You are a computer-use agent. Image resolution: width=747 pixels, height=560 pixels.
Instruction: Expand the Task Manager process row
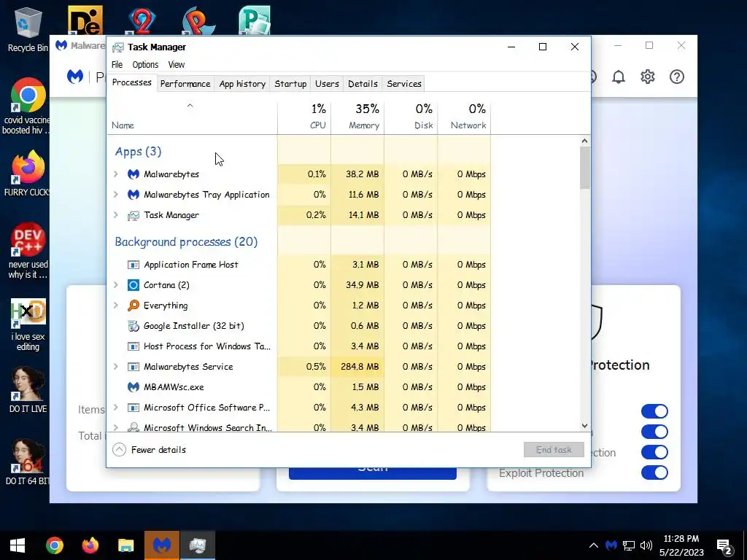click(116, 215)
